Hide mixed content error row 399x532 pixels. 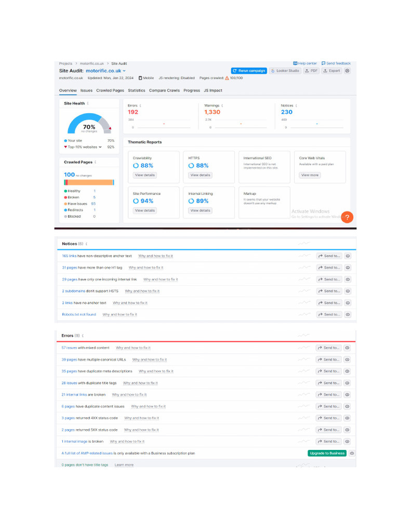[348, 348]
